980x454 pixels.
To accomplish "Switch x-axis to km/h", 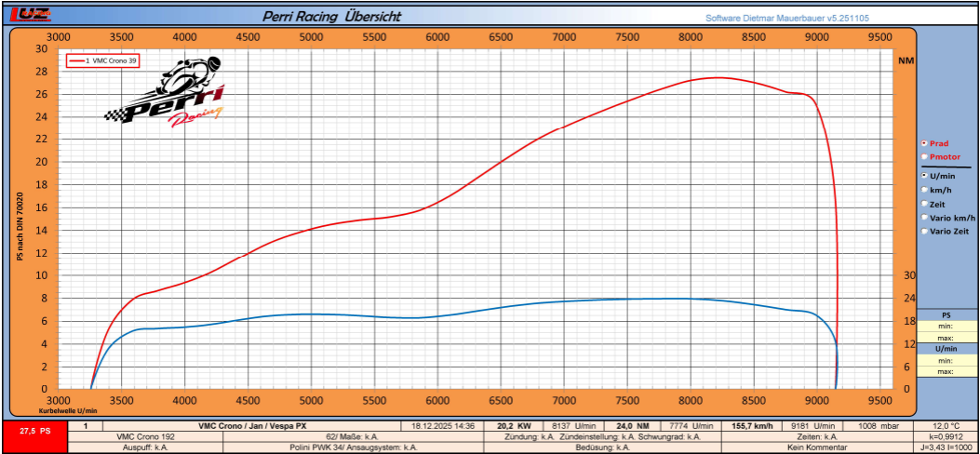I will pos(924,189).
